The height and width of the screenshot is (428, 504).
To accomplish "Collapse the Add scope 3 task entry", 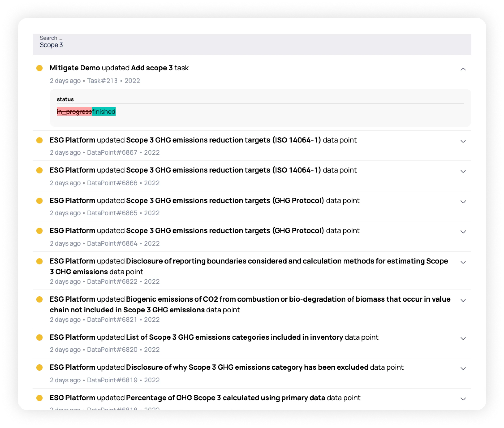I will pyautogui.click(x=463, y=69).
